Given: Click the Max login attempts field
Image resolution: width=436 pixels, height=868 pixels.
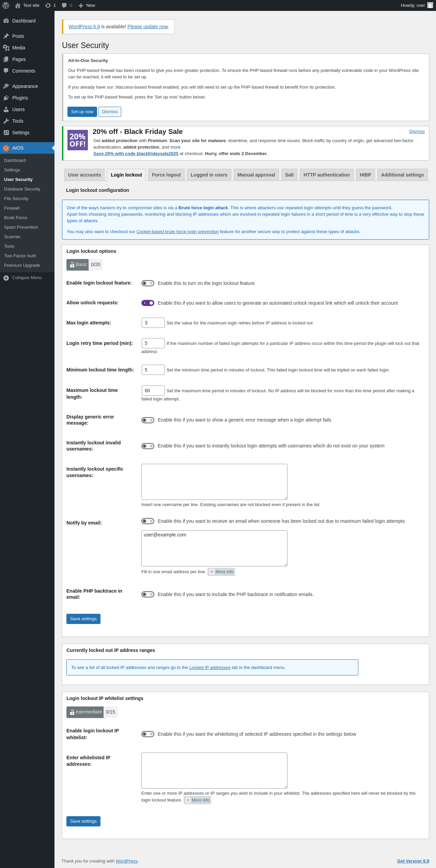Looking at the screenshot, I should pyautogui.click(x=153, y=323).
